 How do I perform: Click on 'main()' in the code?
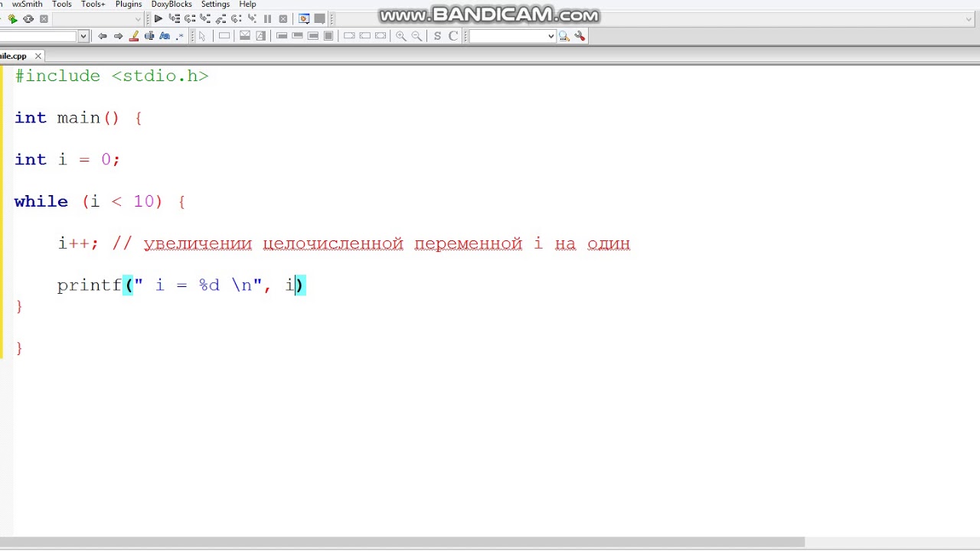pyautogui.click(x=88, y=118)
